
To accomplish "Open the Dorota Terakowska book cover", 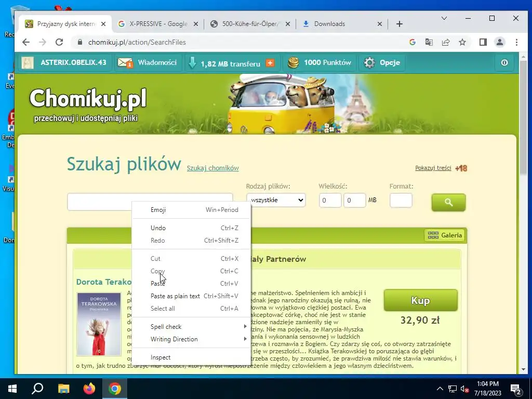I will 99,324.
